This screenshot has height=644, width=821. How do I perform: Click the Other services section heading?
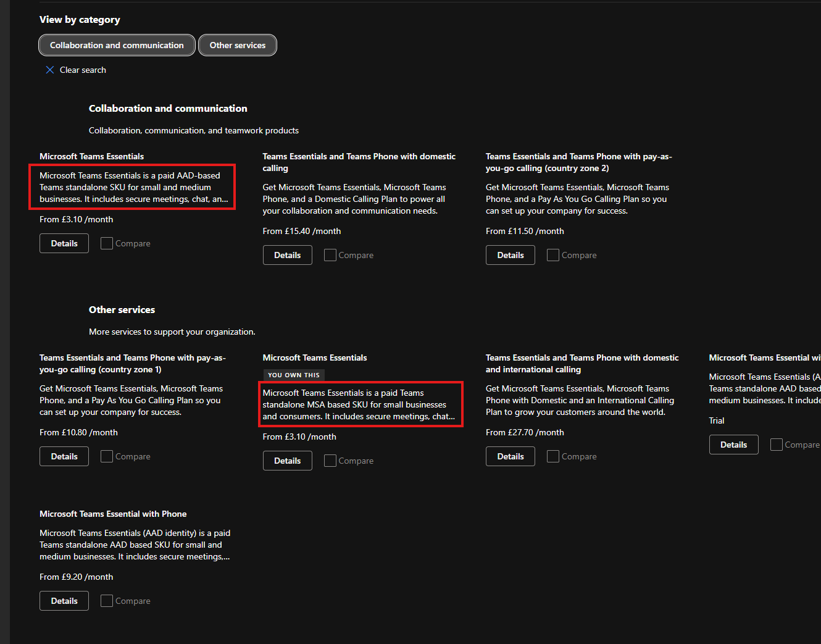pos(122,310)
